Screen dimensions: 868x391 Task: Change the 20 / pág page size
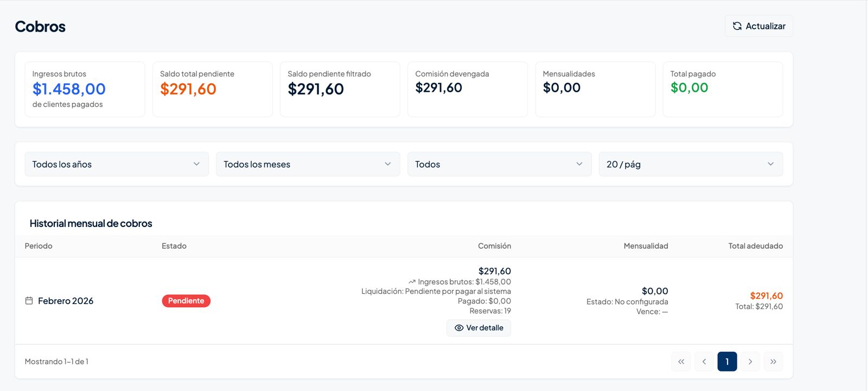690,164
